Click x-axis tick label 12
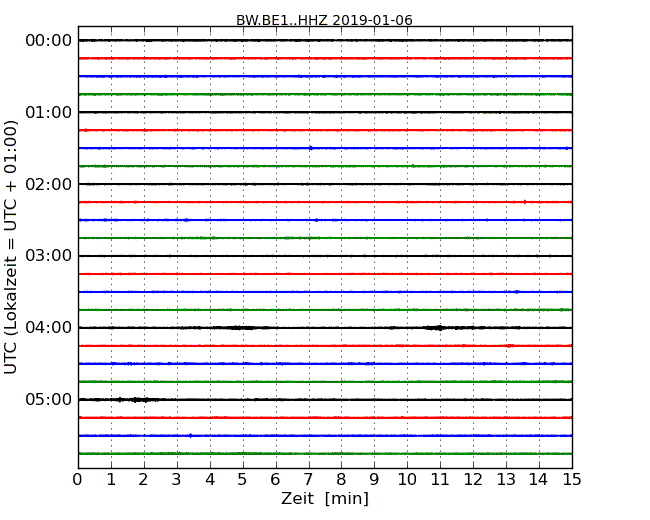Viewport: 650px width, 520px height. click(473, 480)
